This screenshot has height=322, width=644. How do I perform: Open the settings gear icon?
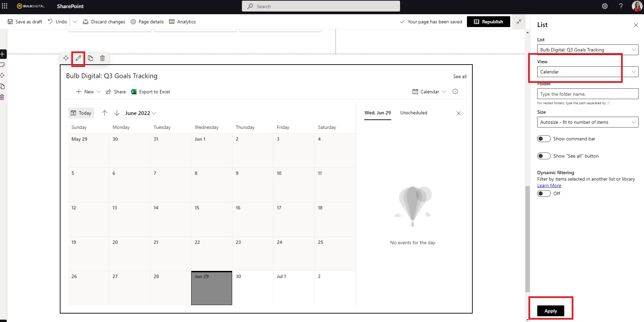point(605,6)
